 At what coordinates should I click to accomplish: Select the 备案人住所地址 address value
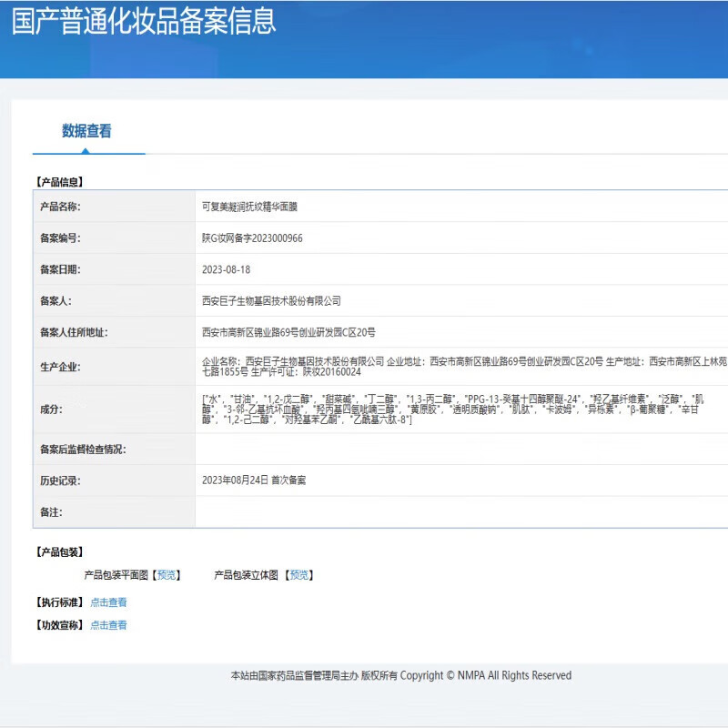click(x=289, y=333)
